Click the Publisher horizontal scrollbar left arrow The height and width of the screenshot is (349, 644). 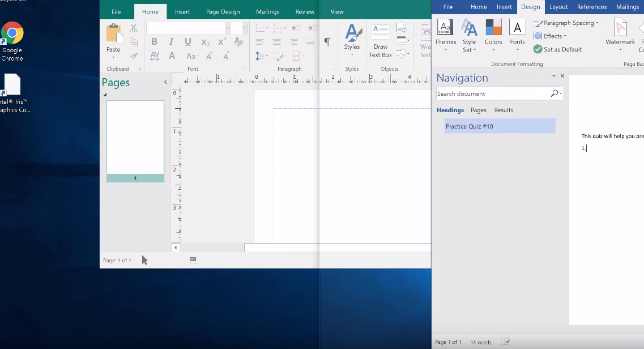coord(176,248)
